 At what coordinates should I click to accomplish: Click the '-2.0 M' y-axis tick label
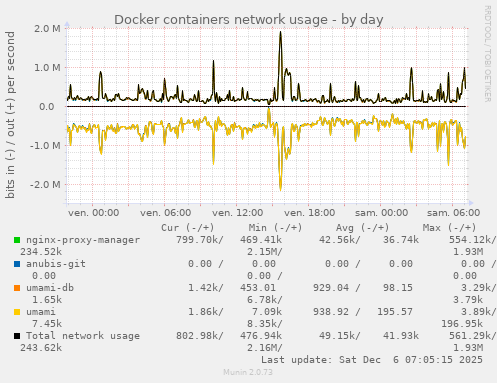(x=45, y=184)
